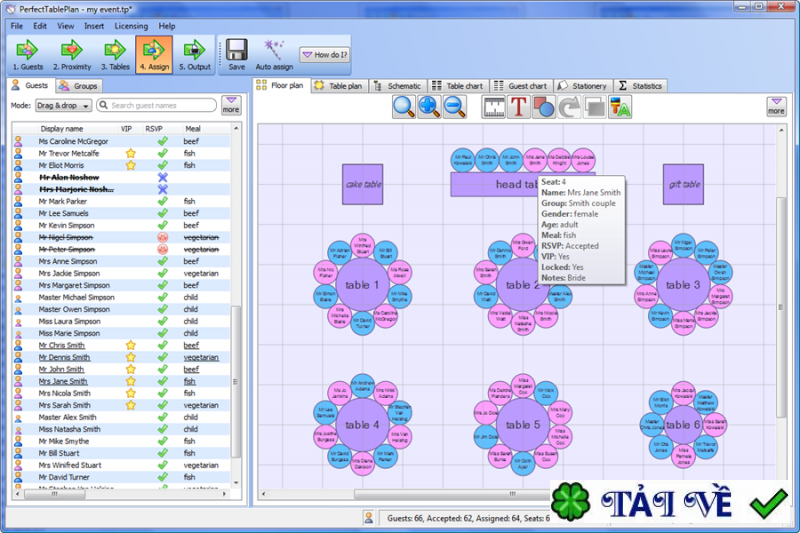800x533 pixels.
Task: Select guest row Miss Natasha Smith
Action: pos(121,429)
